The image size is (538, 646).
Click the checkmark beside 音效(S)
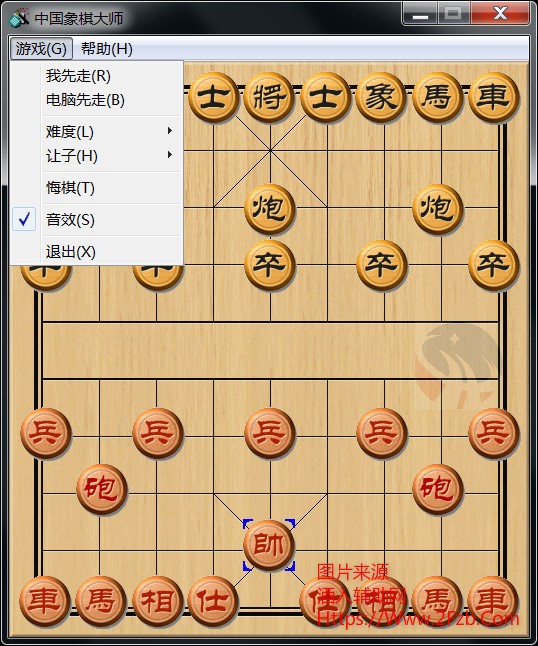pyautogui.click(x=24, y=219)
